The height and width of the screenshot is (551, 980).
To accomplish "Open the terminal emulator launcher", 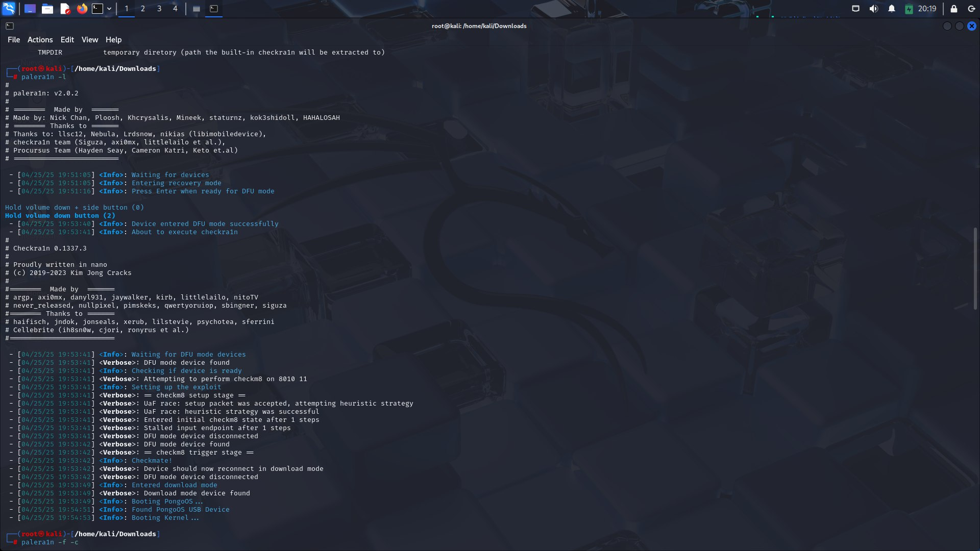I will point(97,9).
